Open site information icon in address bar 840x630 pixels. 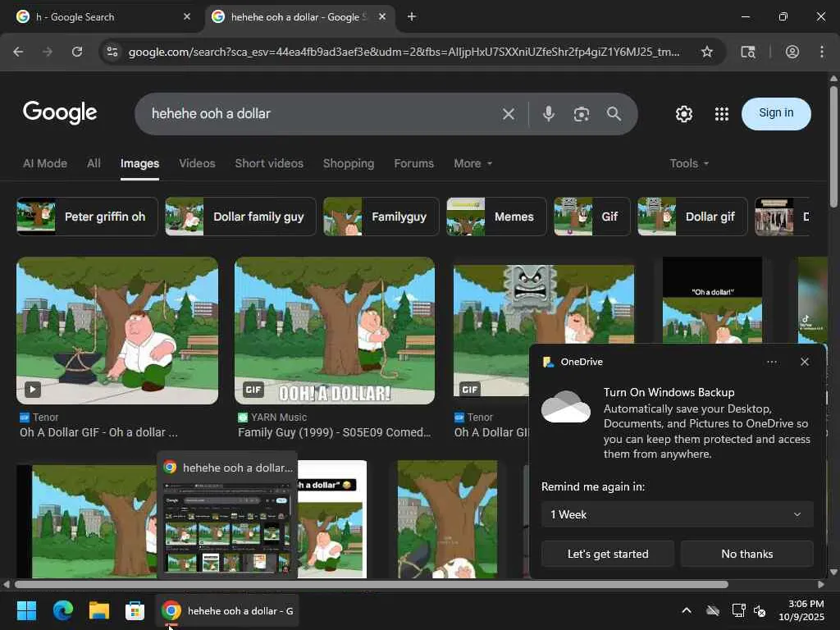click(x=112, y=52)
